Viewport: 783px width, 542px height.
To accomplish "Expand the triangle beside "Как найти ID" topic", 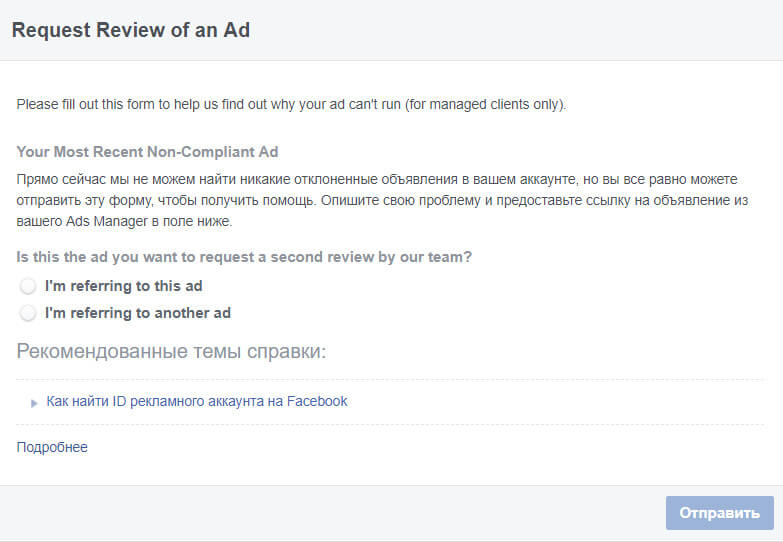I will (34, 403).
